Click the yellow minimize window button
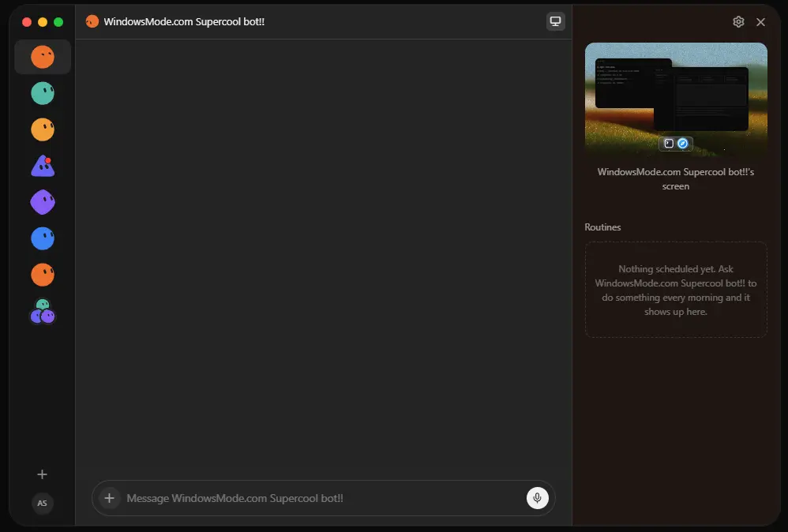Screen dimensions: 788x532 pos(43,22)
